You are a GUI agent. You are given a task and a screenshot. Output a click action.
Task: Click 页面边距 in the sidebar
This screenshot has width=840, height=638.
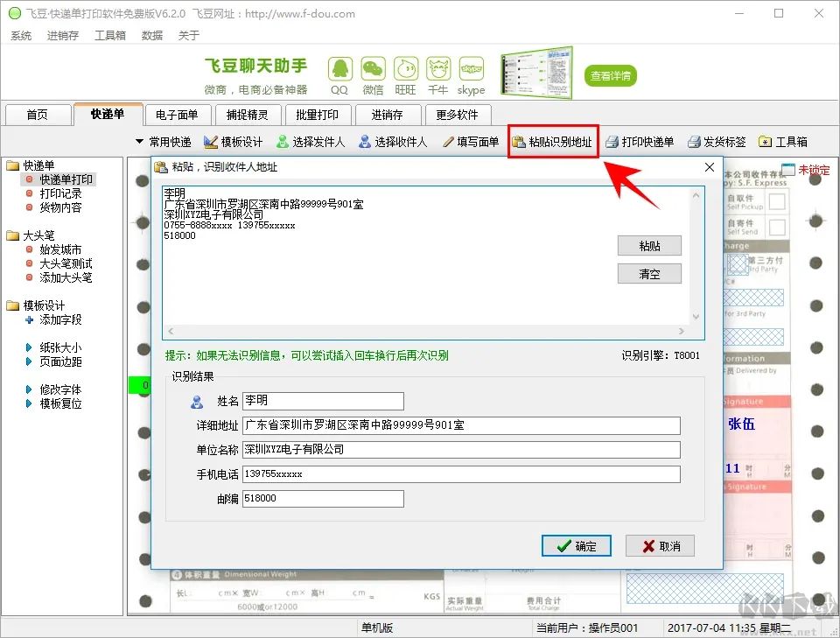(x=54, y=361)
